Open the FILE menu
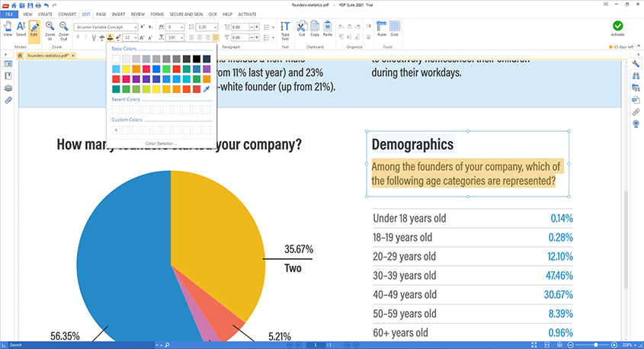The image size is (644, 349). click(9, 14)
